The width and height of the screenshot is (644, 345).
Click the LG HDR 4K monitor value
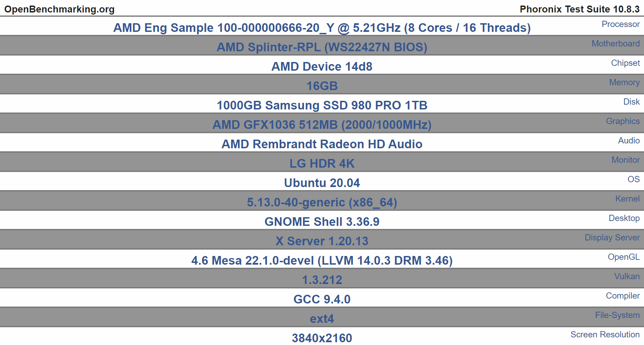pyautogui.click(x=322, y=163)
